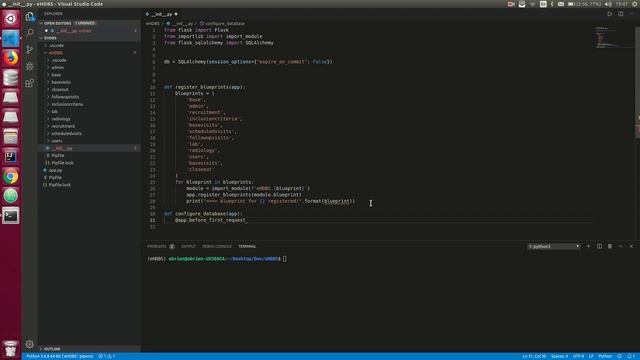Collapse the eHDBS folder
640x360 pixels.
(x=56, y=53)
